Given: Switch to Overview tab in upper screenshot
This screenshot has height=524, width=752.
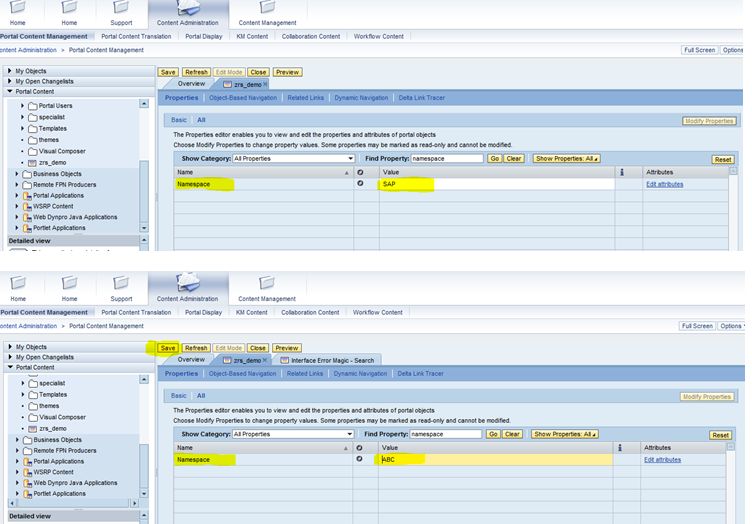Looking at the screenshot, I should point(191,84).
